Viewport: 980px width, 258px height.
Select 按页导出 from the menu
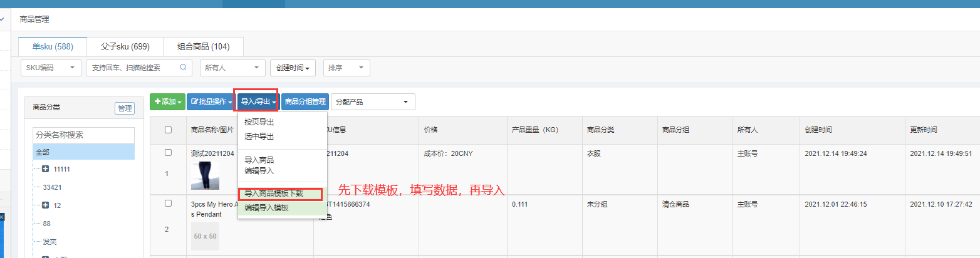[x=259, y=122]
